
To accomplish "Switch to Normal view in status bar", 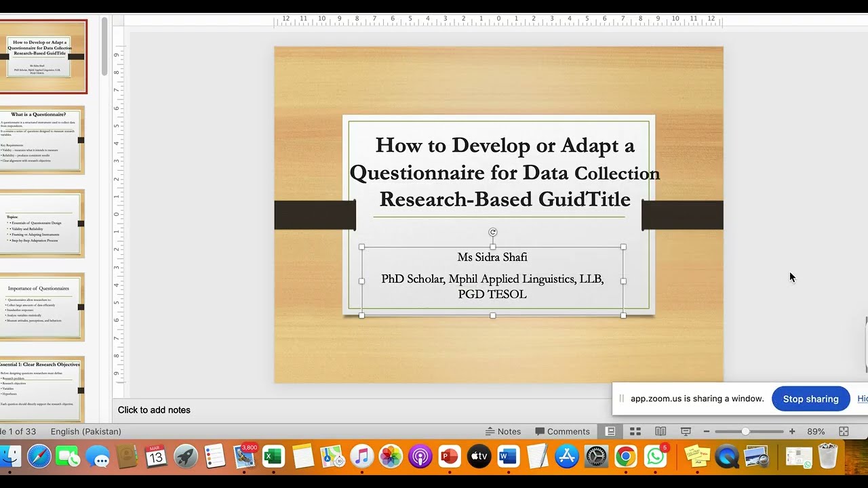I will click(x=610, y=431).
